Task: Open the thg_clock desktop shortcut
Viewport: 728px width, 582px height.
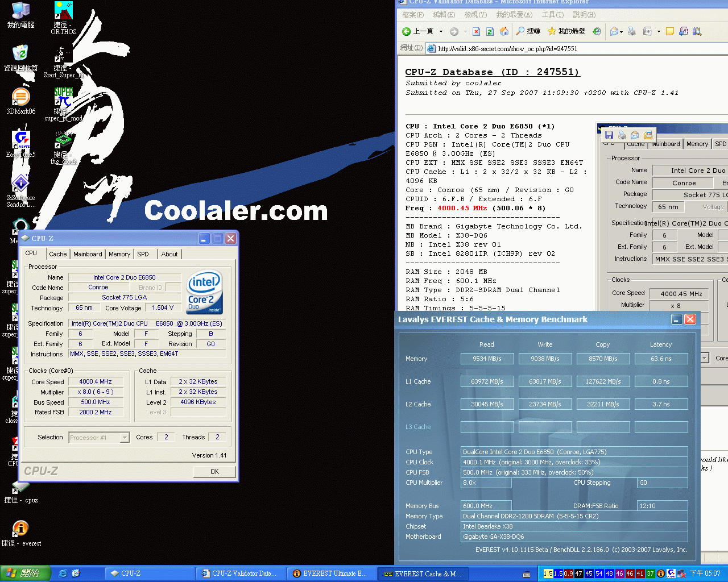Action: [x=63, y=147]
